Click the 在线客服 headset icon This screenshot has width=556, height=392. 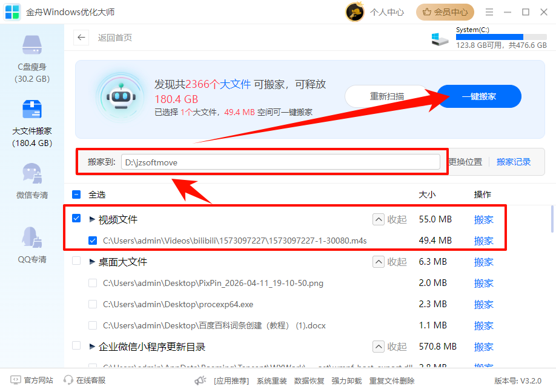(x=68, y=380)
